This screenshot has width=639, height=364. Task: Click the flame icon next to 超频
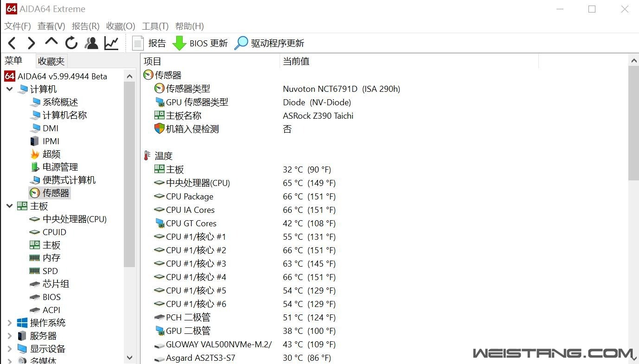click(35, 154)
